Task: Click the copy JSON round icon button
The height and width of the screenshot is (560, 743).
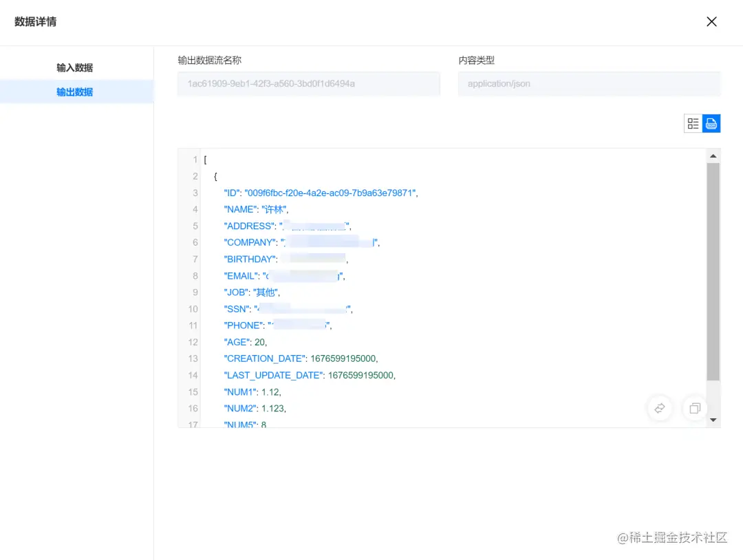Action: click(695, 408)
